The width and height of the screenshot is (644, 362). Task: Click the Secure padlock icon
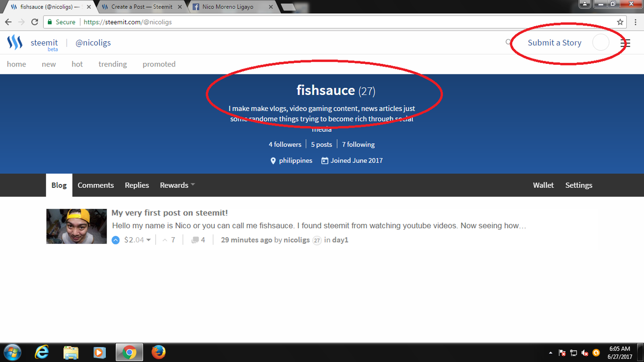click(x=49, y=22)
